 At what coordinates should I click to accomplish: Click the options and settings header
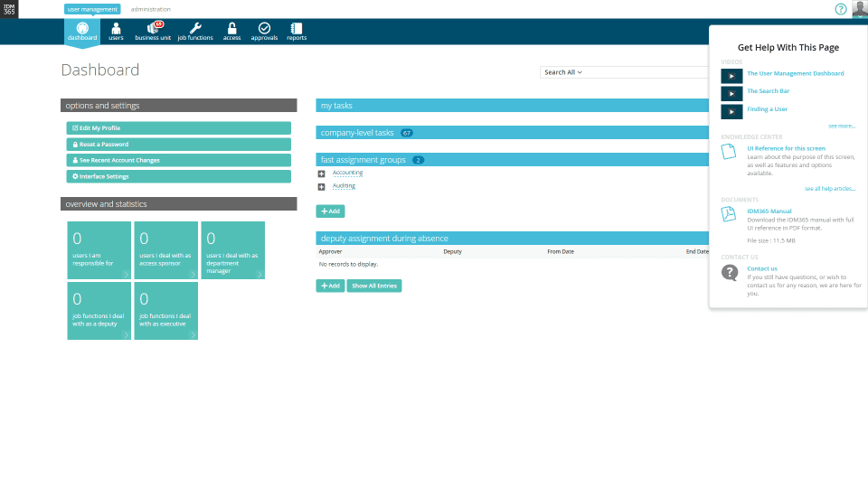tap(179, 105)
